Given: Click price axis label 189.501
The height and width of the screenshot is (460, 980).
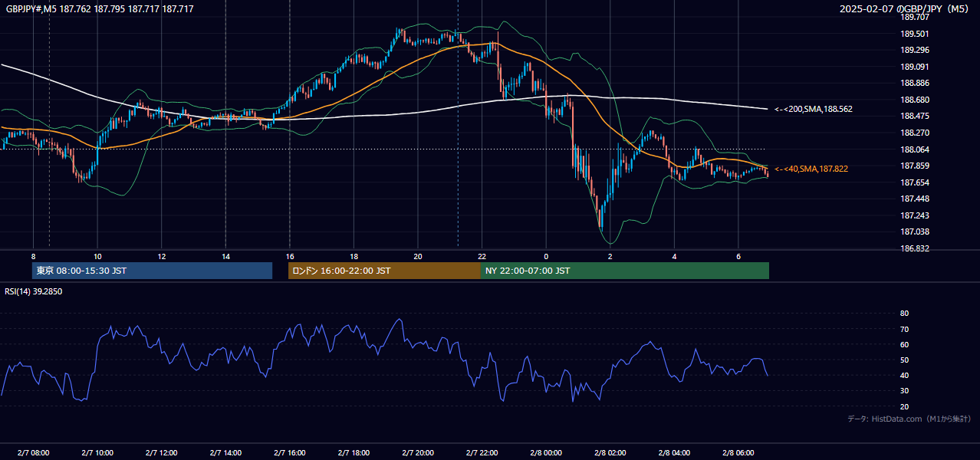Looking at the screenshot, I should (x=915, y=34).
